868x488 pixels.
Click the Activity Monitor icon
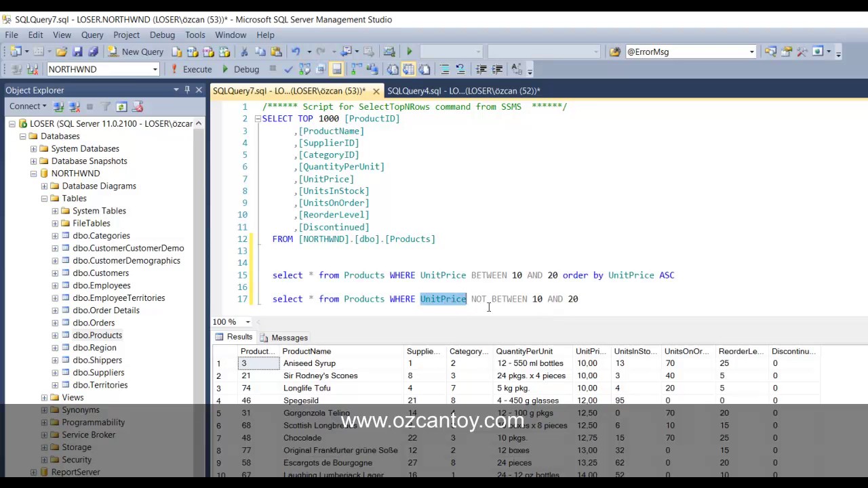click(389, 52)
